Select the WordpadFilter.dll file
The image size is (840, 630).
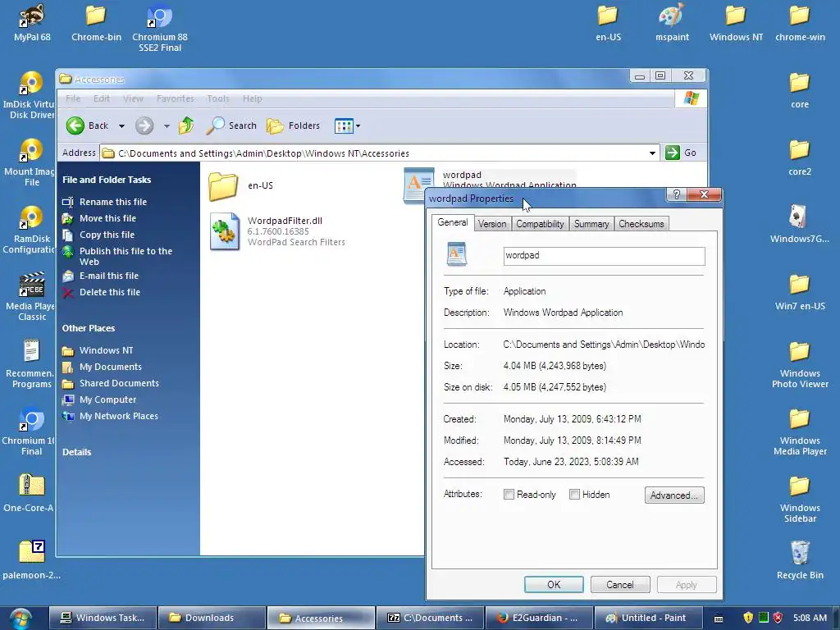(x=277, y=231)
